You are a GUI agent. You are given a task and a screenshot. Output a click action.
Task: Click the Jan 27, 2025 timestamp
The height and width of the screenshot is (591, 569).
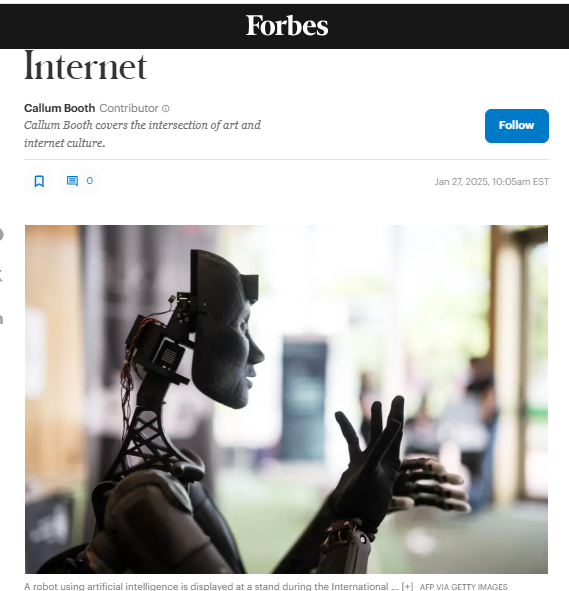[492, 182]
